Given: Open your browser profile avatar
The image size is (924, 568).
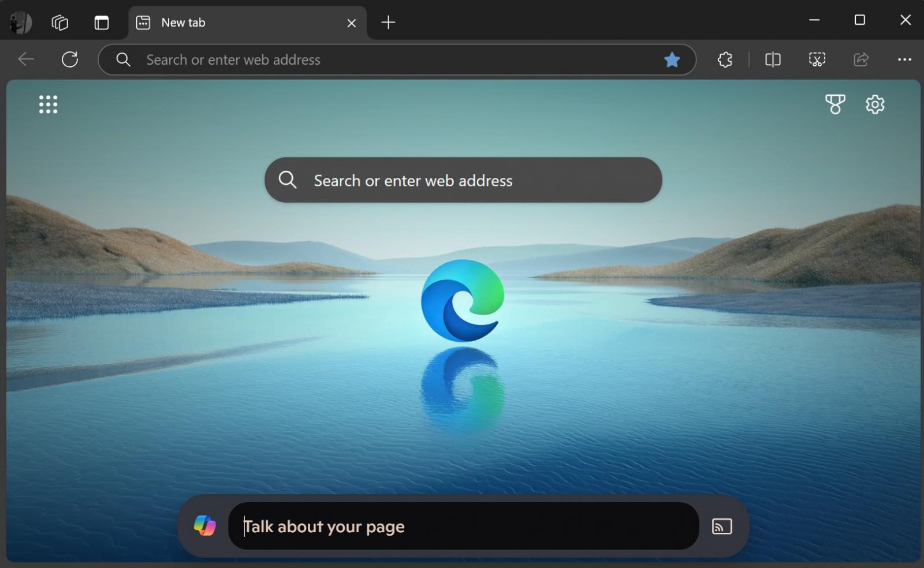Looking at the screenshot, I should 20,22.
